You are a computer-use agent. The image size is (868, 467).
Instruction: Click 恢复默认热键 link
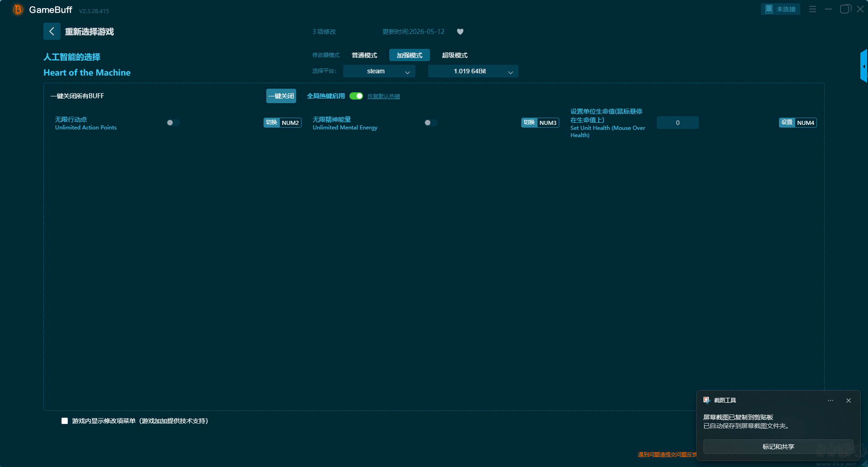[x=384, y=96]
